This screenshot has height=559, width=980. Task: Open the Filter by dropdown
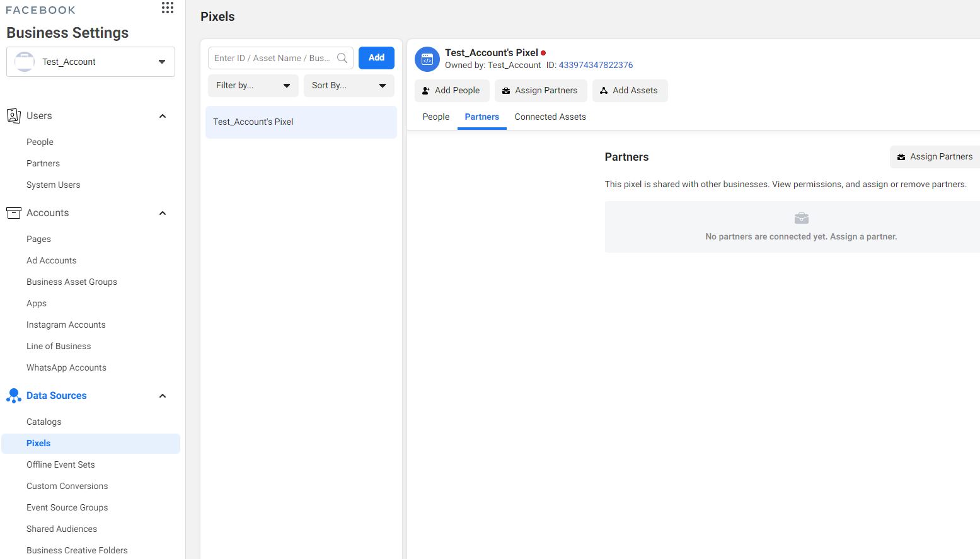tap(253, 86)
